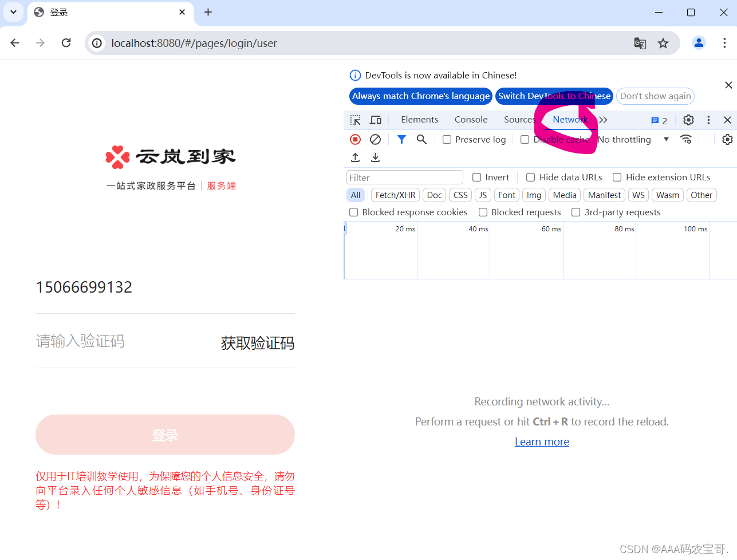This screenshot has width=737, height=560.
Task: Filter requests by Manifest type
Action: tap(605, 195)
